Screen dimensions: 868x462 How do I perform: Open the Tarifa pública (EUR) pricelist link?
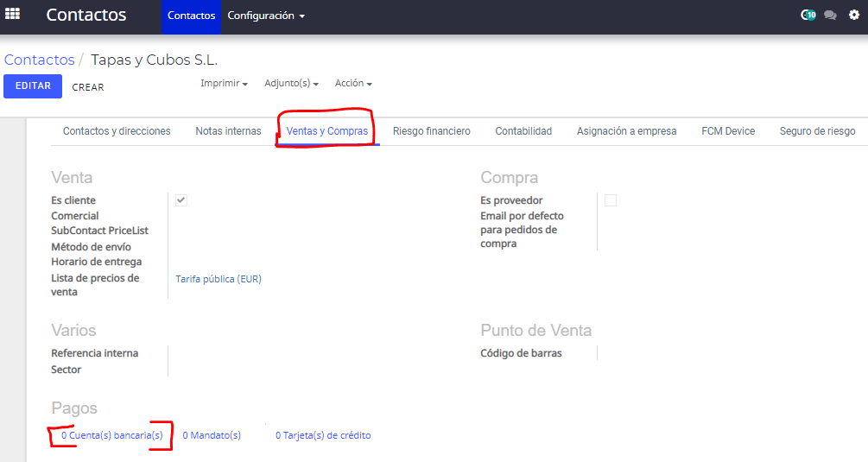pos(219,279)
